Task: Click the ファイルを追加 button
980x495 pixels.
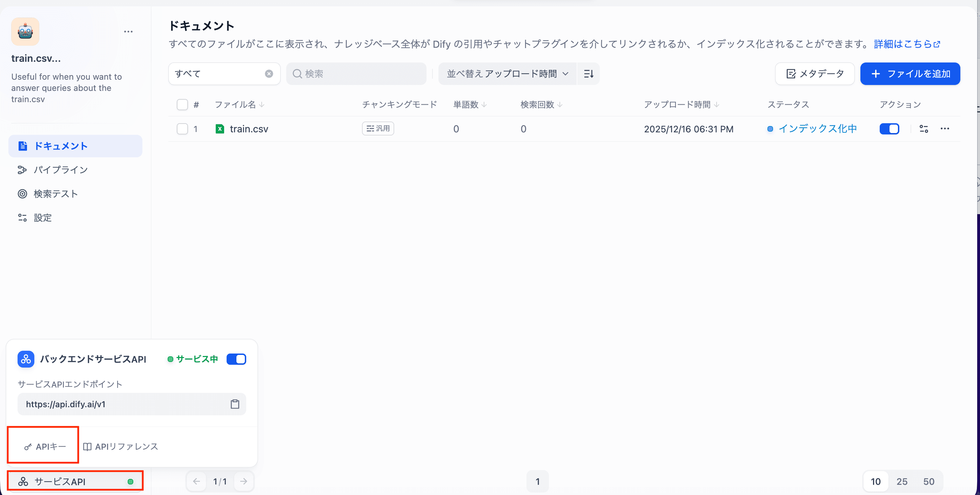Action: [x=910, y=74]
